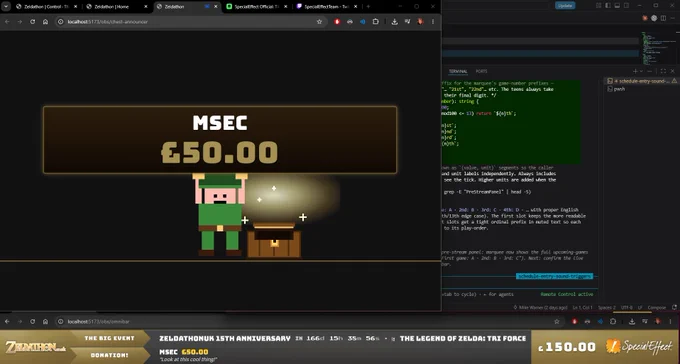Go back in the chest-announcer browser window

coord(7,22)
